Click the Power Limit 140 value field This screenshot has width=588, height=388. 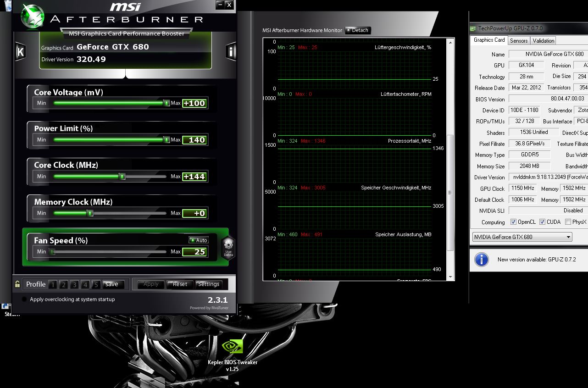(x=194, y=140)
